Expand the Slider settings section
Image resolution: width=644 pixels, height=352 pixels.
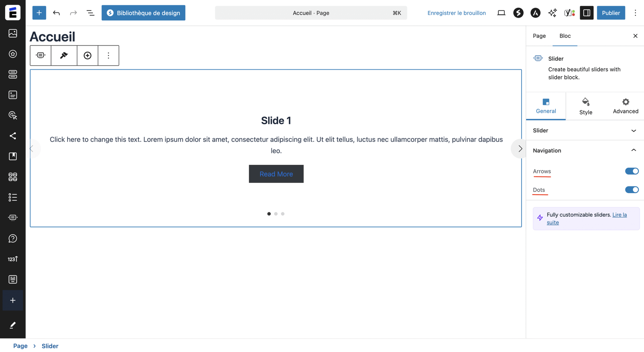click(x=585, y=130)
